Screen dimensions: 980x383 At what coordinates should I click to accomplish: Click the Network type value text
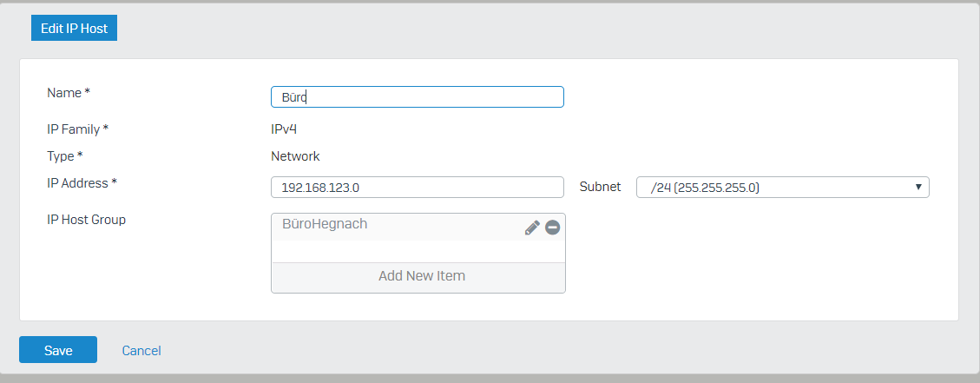tap(296, 156)
